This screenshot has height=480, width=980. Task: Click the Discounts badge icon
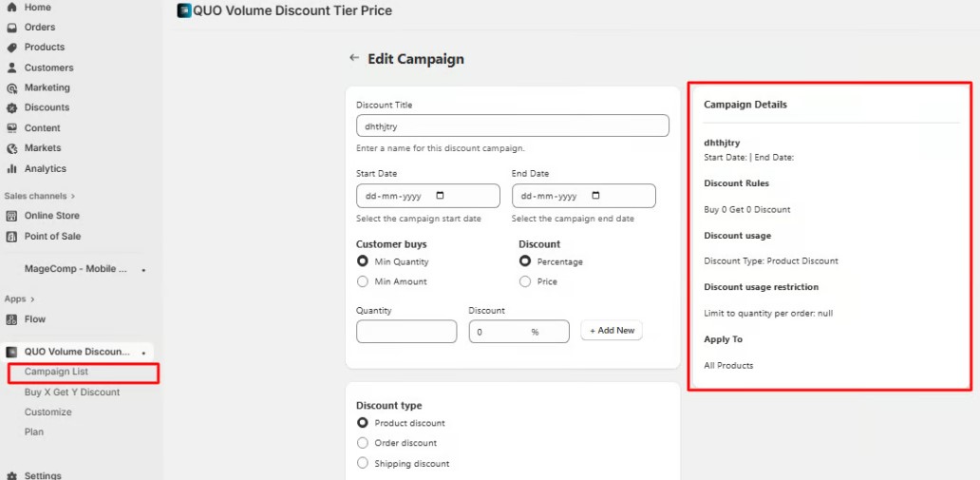[12, 107]
